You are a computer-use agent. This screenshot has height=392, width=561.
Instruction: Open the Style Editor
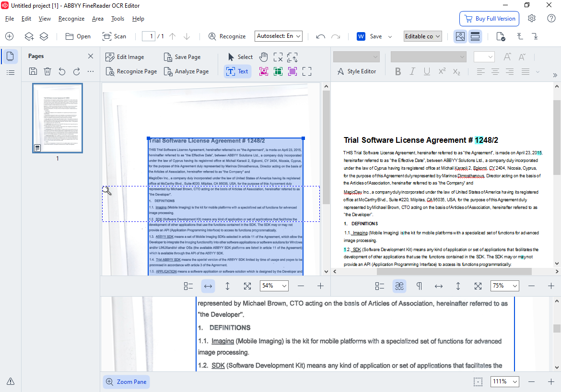click(357, 71)
